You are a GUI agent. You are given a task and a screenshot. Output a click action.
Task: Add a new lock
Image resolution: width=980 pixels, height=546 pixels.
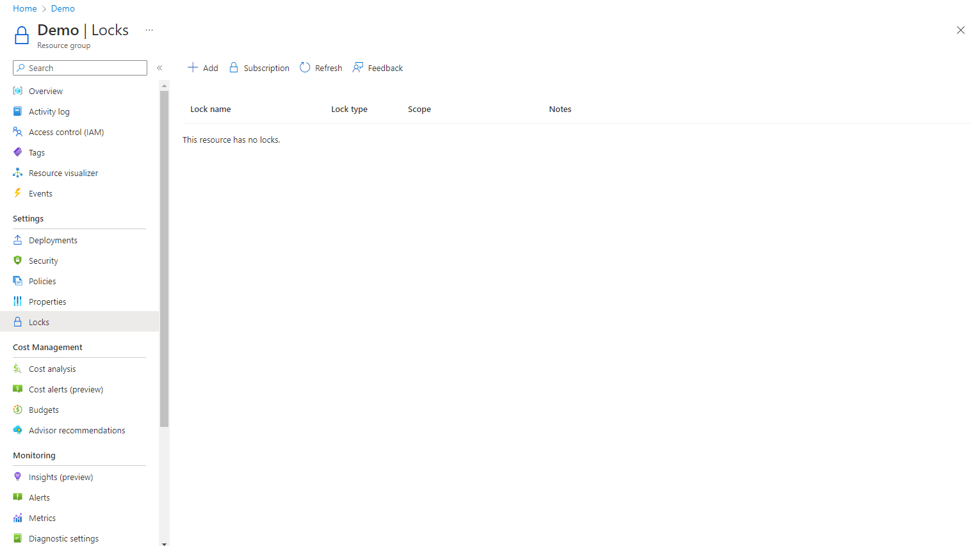pos(202,68)
